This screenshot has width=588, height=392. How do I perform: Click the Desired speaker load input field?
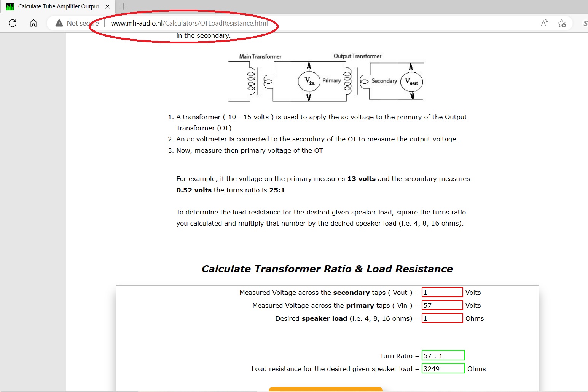click(x=442, y=318)
